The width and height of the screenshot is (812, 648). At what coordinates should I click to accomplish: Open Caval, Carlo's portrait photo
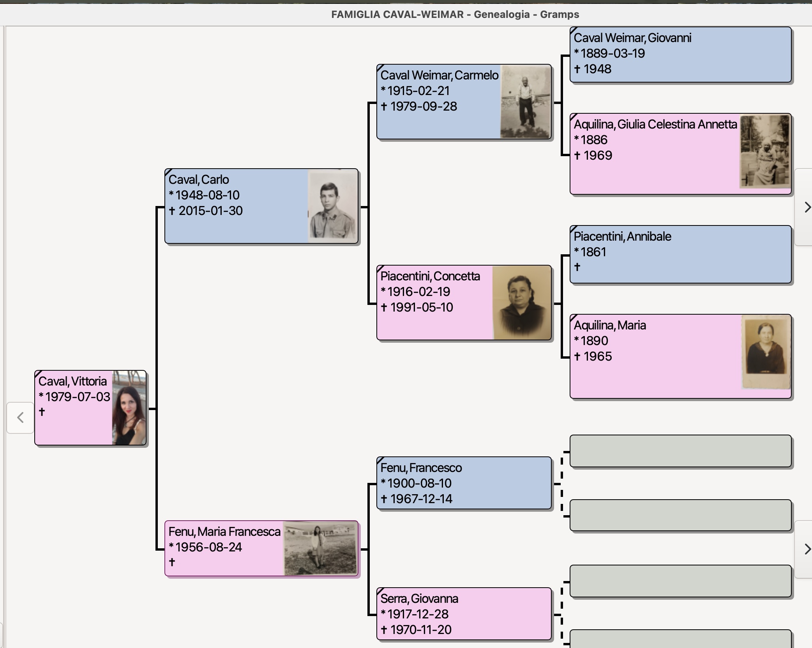coord(332,206)
